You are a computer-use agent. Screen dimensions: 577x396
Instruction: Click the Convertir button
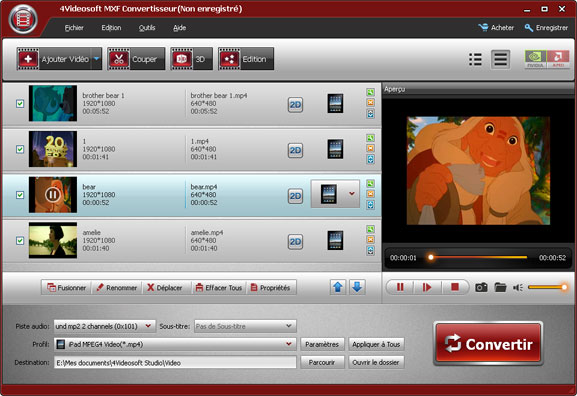[488, 343]
